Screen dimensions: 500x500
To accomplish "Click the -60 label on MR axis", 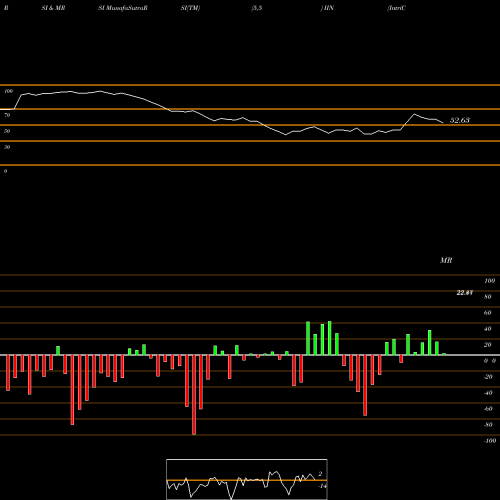I will coord(488,409).
